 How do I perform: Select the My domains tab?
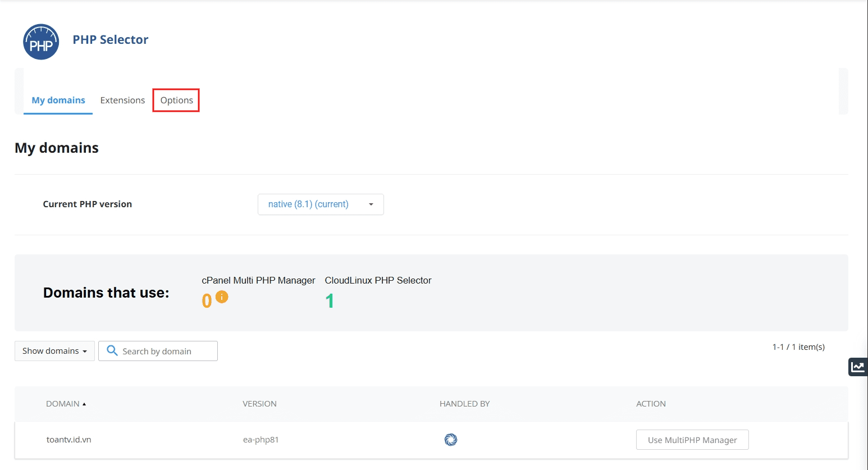click(58, 100)
